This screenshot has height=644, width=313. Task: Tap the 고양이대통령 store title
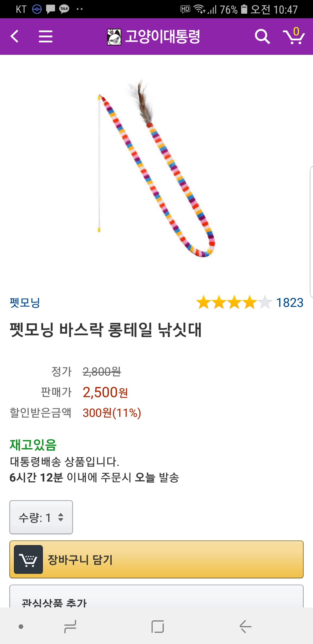163,37
